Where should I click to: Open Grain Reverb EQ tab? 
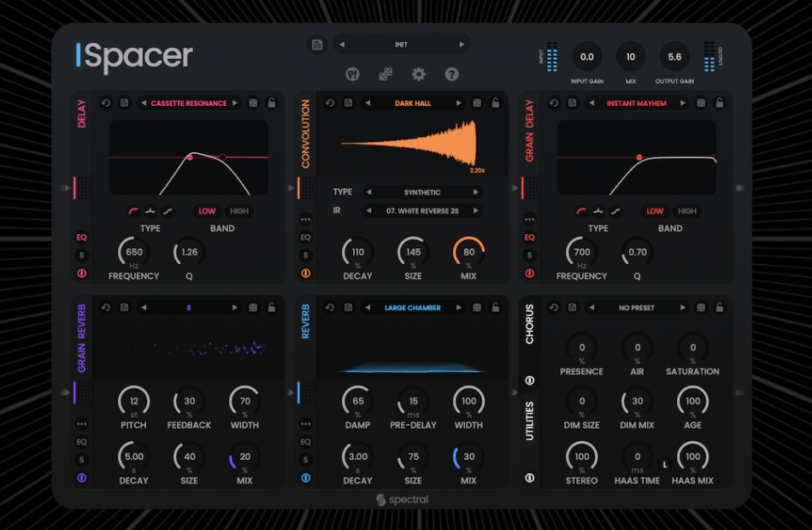click(x=82, y=442)
